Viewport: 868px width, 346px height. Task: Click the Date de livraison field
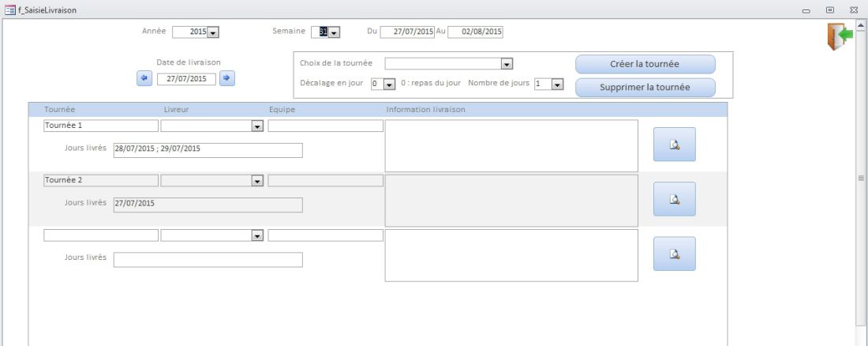click(186, 79)
